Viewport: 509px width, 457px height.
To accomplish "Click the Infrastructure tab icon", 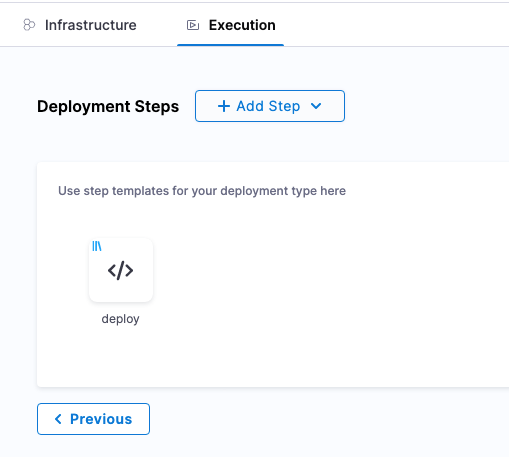I will tap(29, 25).
